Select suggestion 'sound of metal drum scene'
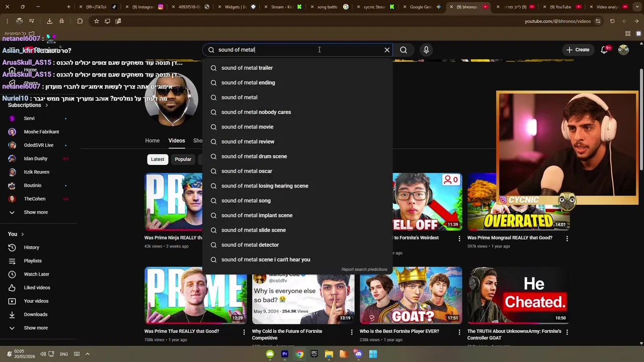This screenshot has width=644, height=362. (297, 156)
